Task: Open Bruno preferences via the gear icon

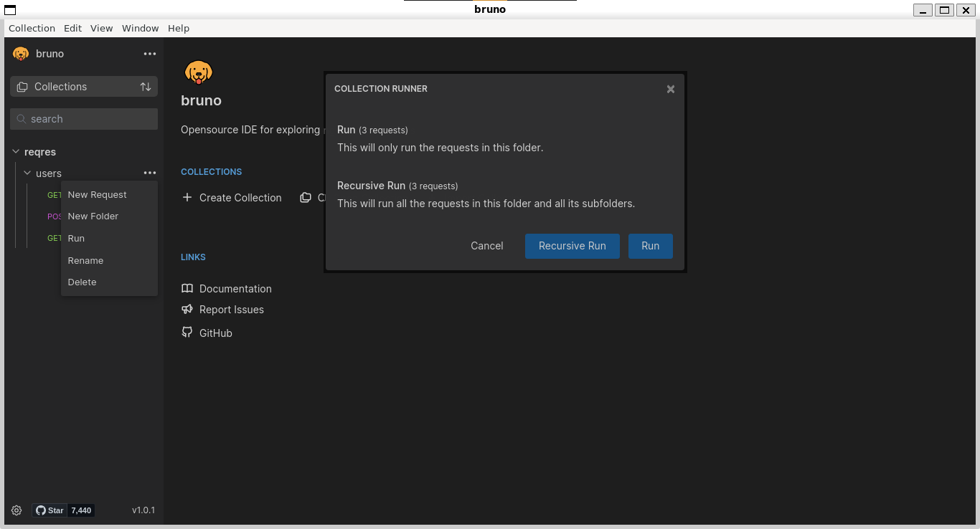Action: coord(16,510)
